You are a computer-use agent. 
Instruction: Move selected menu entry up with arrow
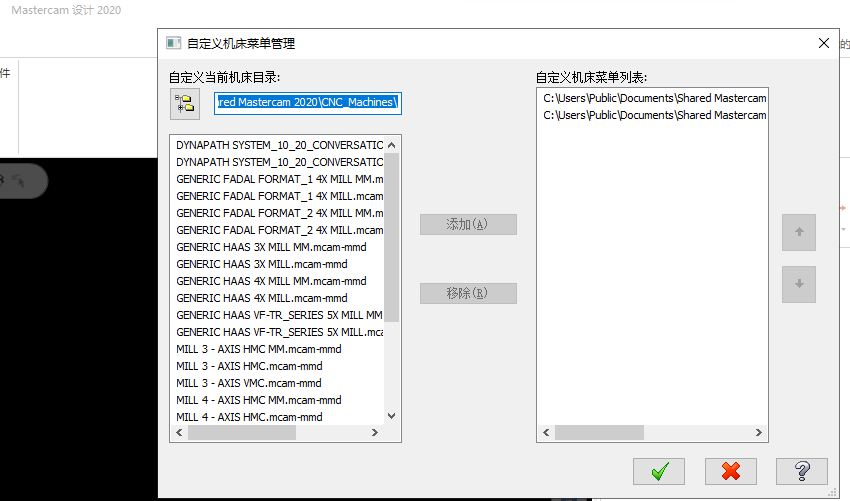[x=799, y=232]
